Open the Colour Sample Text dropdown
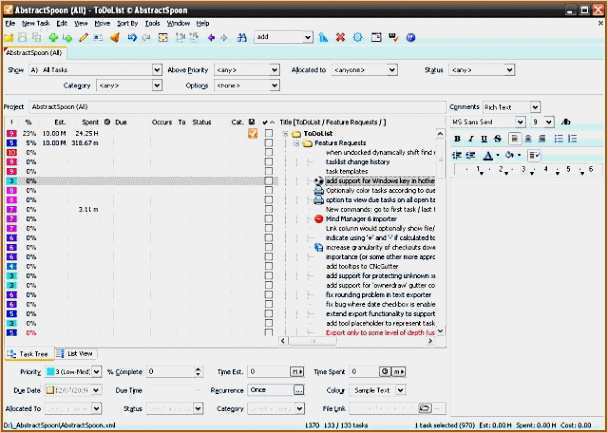 pyautogui.click(x=401, y=390)
